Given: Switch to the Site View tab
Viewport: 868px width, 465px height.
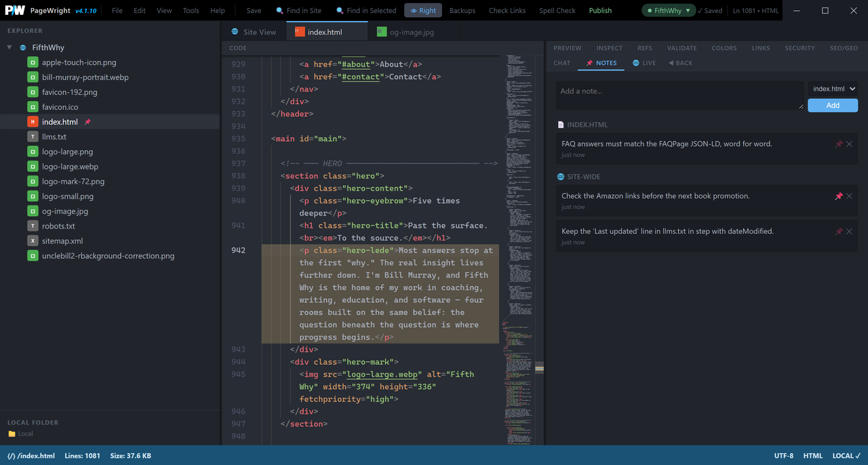Looking at the screenshot, I should coord(254,32).
